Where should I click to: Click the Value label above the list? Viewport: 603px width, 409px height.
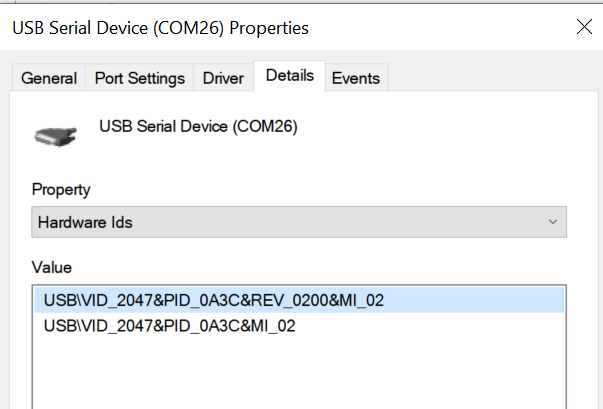click(x=51, y=267)
